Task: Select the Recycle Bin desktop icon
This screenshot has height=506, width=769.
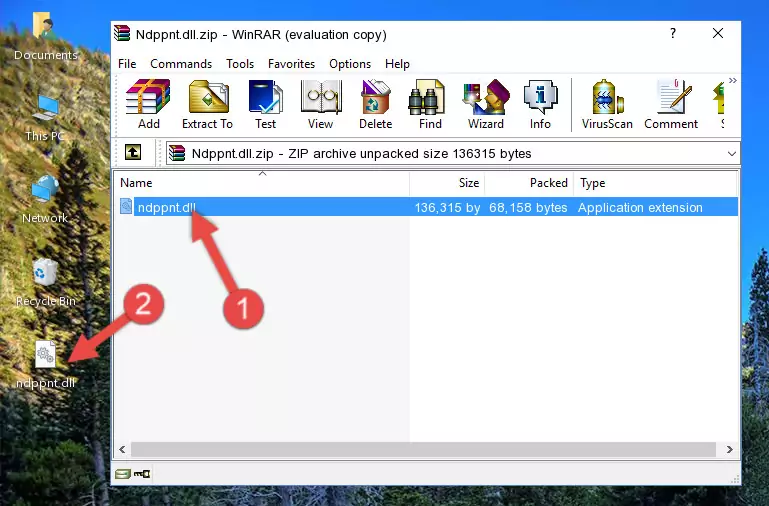Action: (45, 282)
